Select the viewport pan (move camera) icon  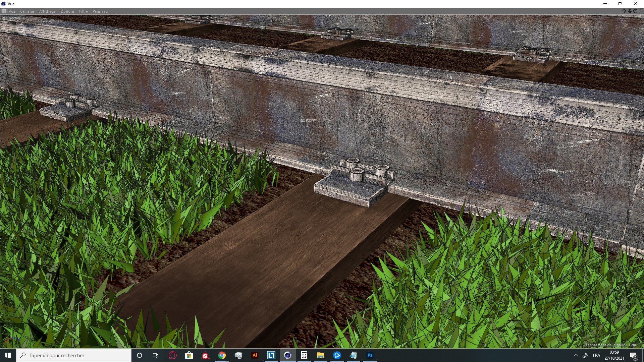(x=624, y=11)
